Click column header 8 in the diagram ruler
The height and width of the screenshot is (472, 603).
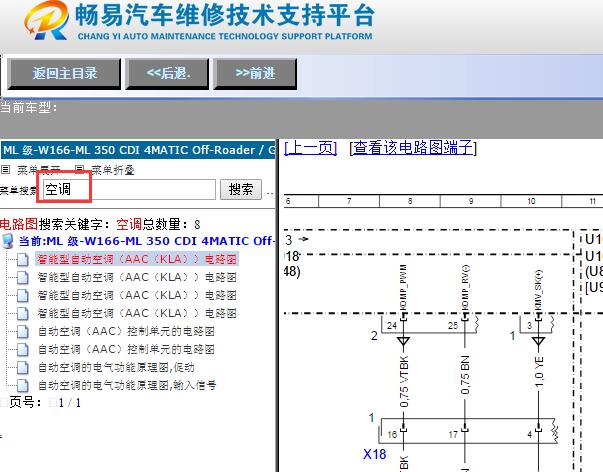coord(410,201)
